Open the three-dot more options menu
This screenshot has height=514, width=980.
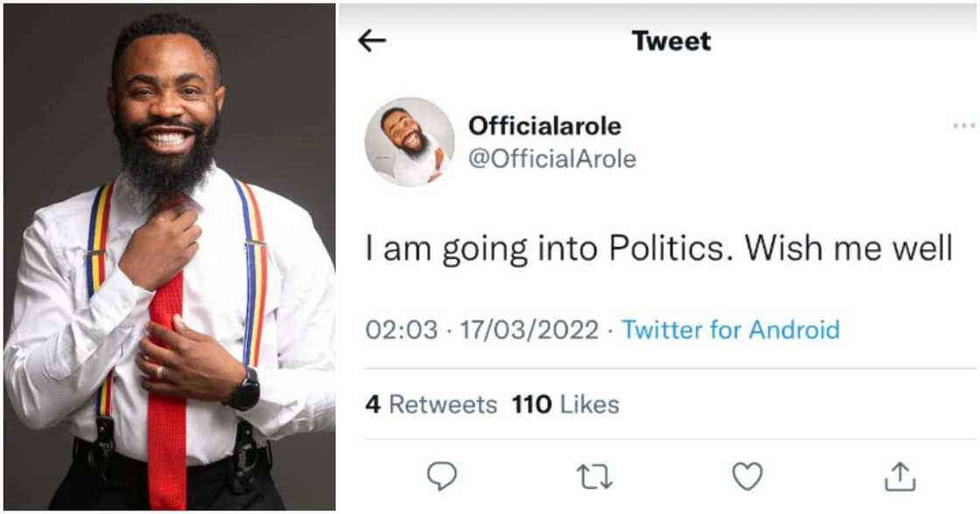tap(963, 126)
